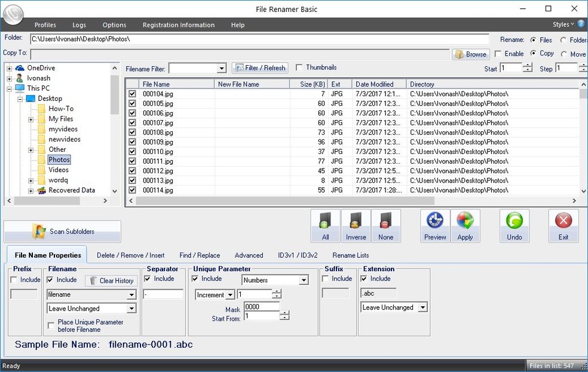Open the Filename Filter dropdown
588x372 pixels.
tap(221, 69)
